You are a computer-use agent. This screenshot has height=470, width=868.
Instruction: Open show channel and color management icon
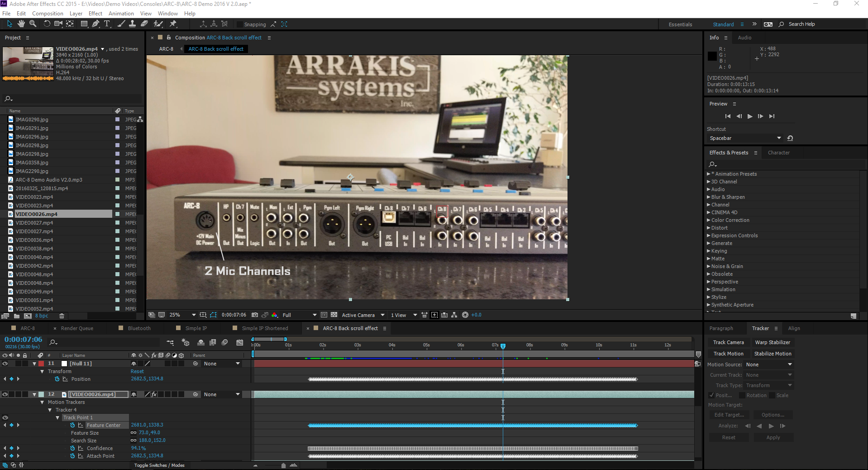pos(274,315)
